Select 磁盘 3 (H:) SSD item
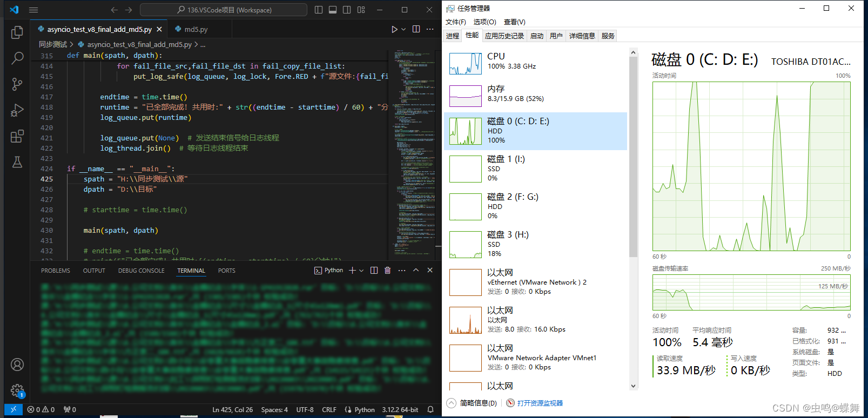 click(535, 244)
